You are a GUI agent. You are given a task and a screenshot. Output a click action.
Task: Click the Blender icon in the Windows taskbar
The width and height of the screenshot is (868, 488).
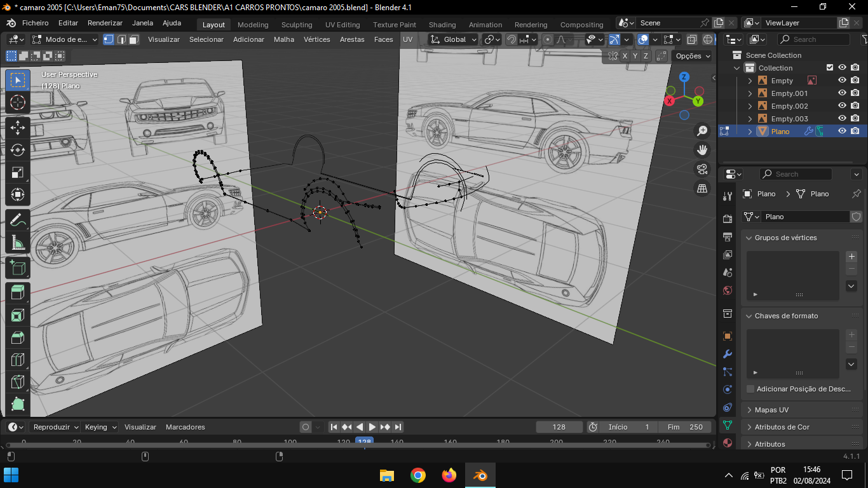(480, 475)
